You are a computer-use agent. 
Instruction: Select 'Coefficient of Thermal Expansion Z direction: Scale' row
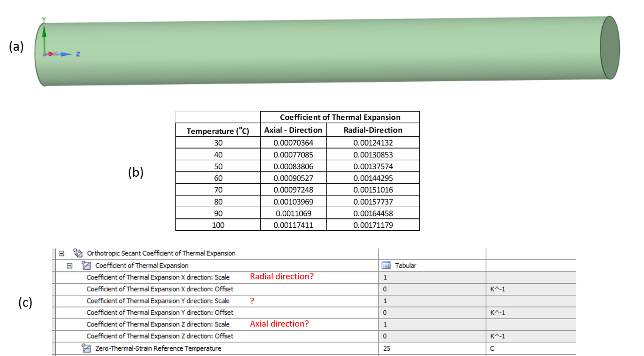point(158,324)
